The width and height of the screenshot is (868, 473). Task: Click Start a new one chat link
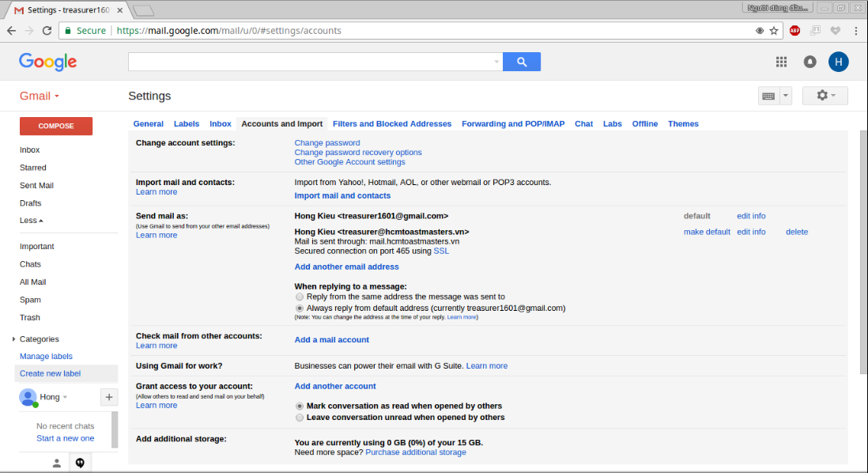[66, 438]
